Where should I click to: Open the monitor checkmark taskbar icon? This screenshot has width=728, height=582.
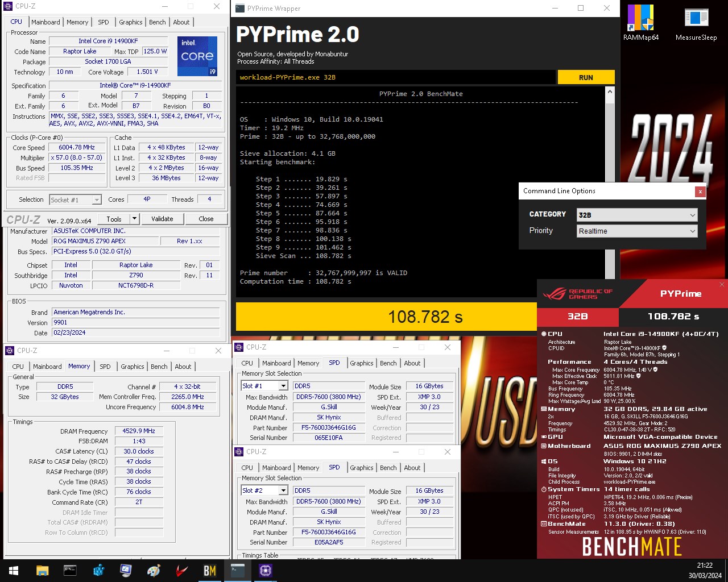click(126, 571)
